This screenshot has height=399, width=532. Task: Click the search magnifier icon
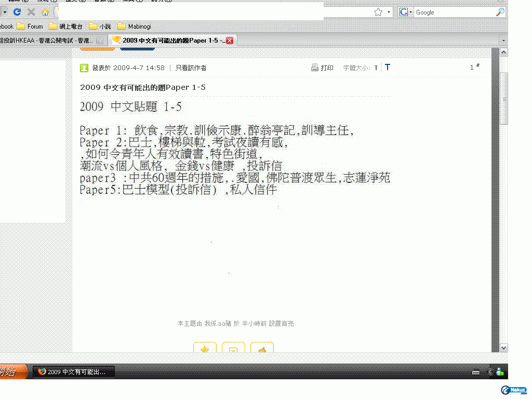(500, 12)
